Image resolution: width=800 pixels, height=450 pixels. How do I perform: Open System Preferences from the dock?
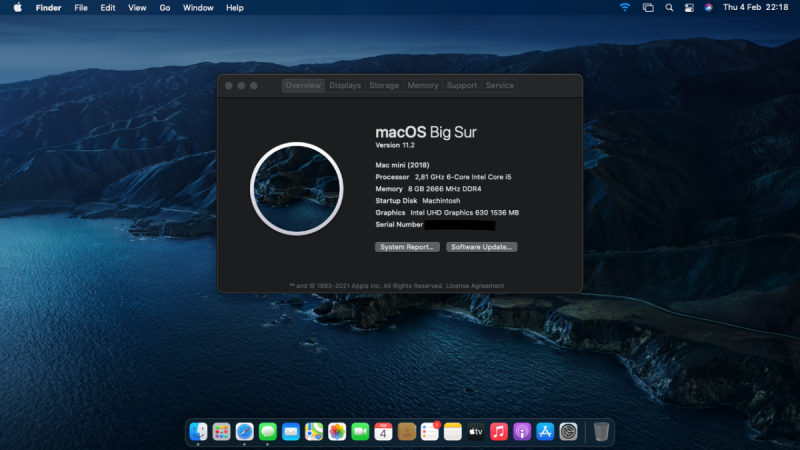(568, 431)
